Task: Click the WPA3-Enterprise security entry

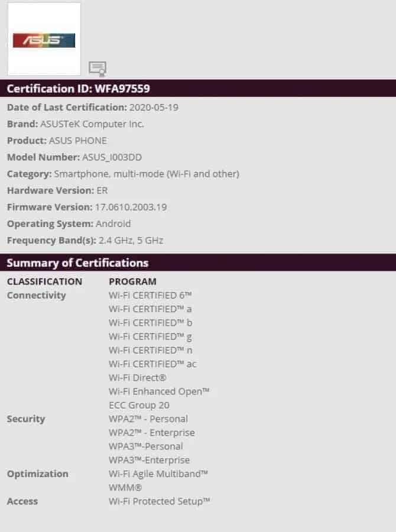Action: pos(150,460)
